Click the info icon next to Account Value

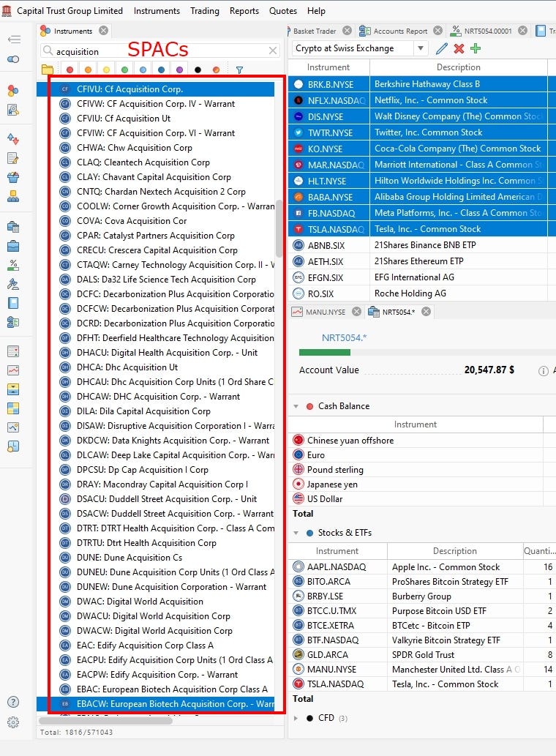click(543, 371)
